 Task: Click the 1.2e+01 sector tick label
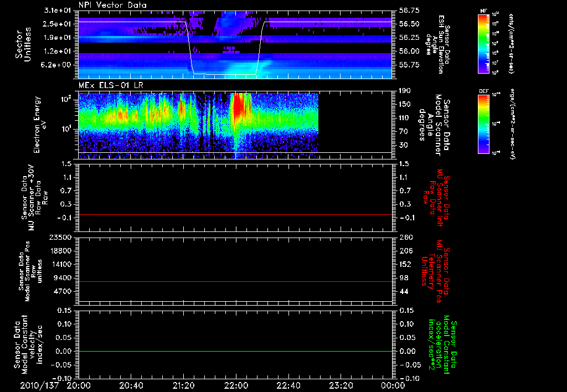(x=58, y=51)
